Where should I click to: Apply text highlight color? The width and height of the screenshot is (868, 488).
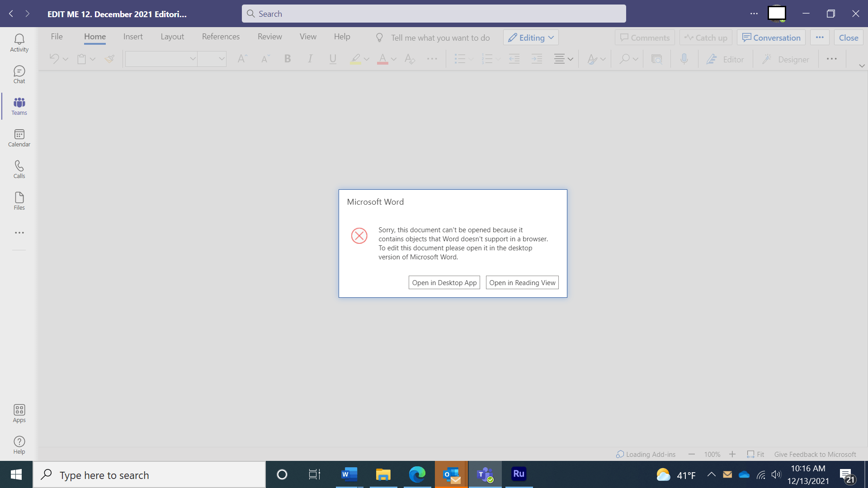(355, 59)
